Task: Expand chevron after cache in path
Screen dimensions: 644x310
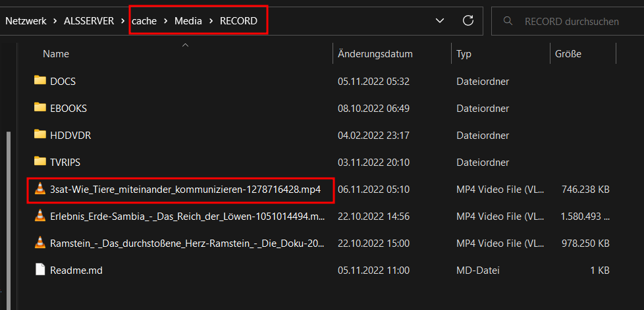Action: [165, 21]
